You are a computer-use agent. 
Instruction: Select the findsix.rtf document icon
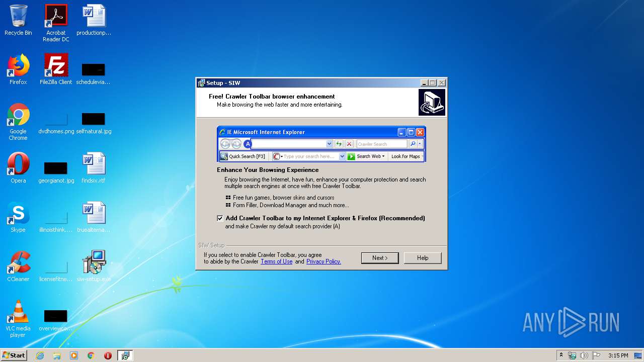[x=94, y=168]
